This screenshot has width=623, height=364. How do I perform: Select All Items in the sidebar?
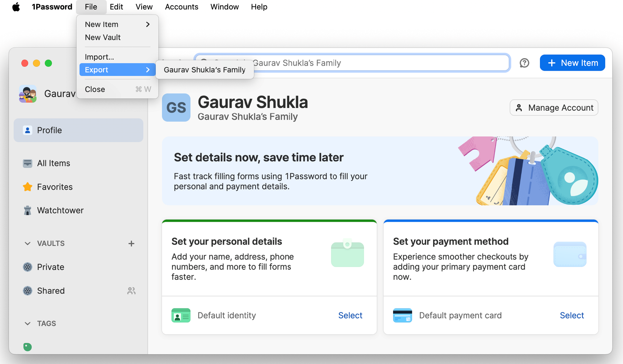point(53,163)
